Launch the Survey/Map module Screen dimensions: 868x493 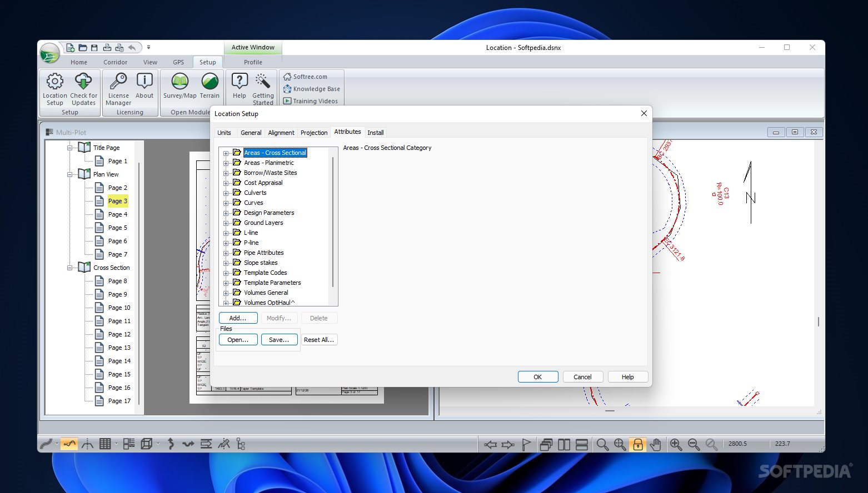pos(179,86)
